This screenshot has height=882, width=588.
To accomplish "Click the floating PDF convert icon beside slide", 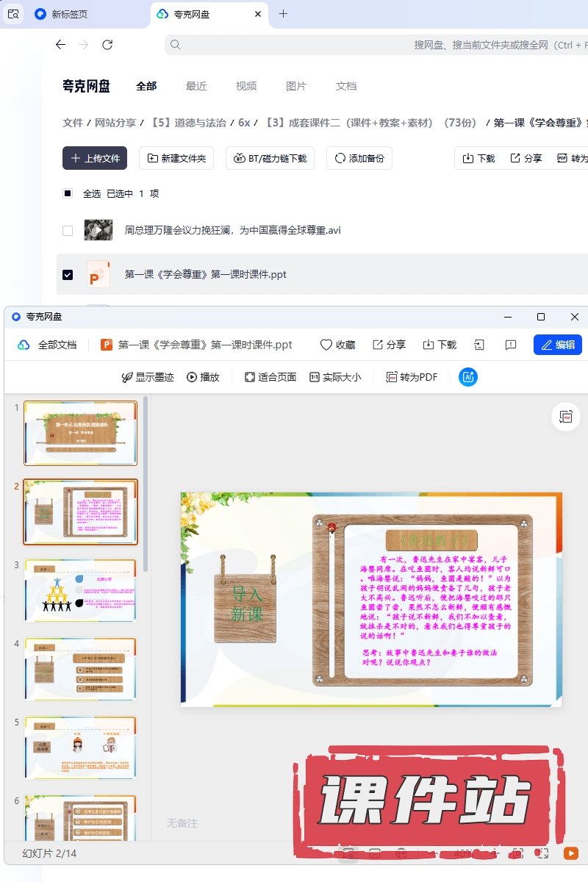I will pyautogui.click(x=565, y=417).
